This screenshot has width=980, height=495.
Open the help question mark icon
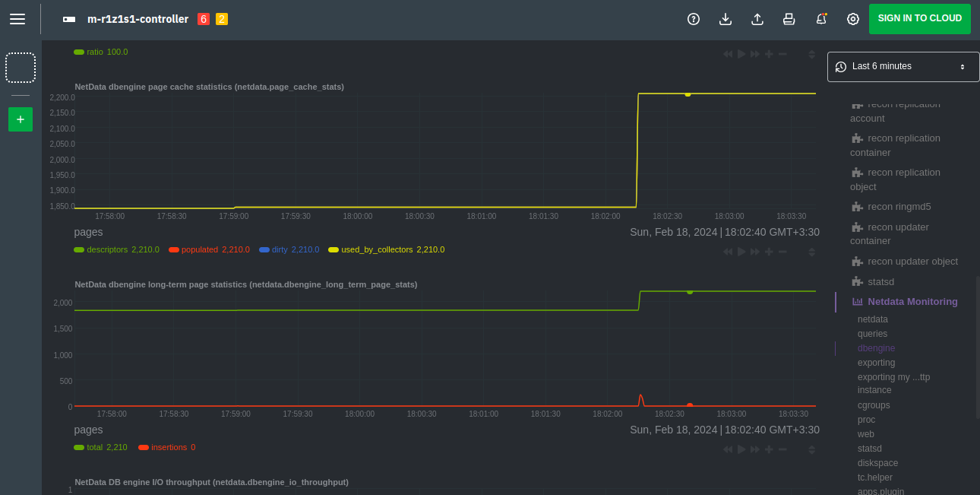click(693, 19)
